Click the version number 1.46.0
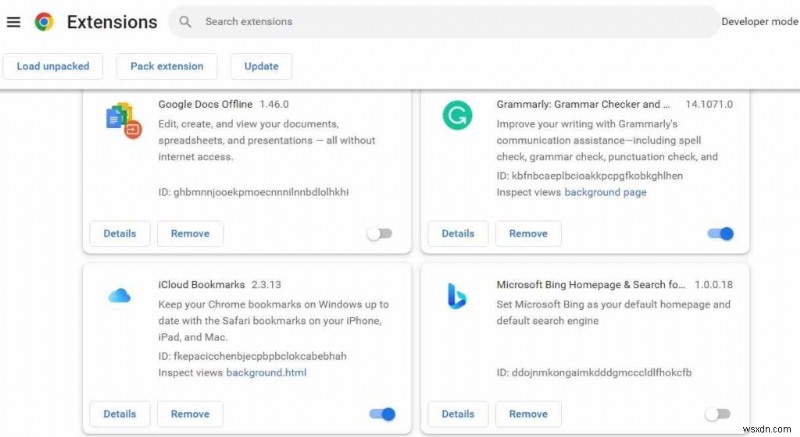 [274, 104]
